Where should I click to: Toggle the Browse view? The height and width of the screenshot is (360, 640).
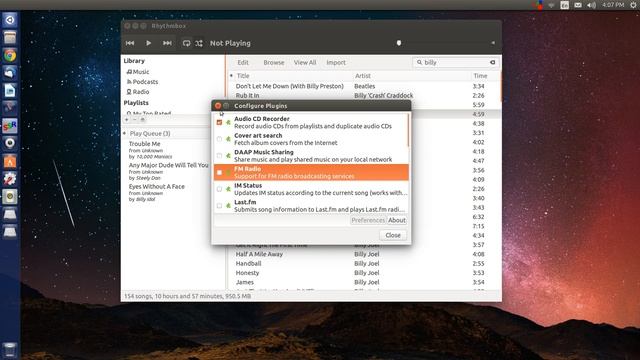[273, 62]
